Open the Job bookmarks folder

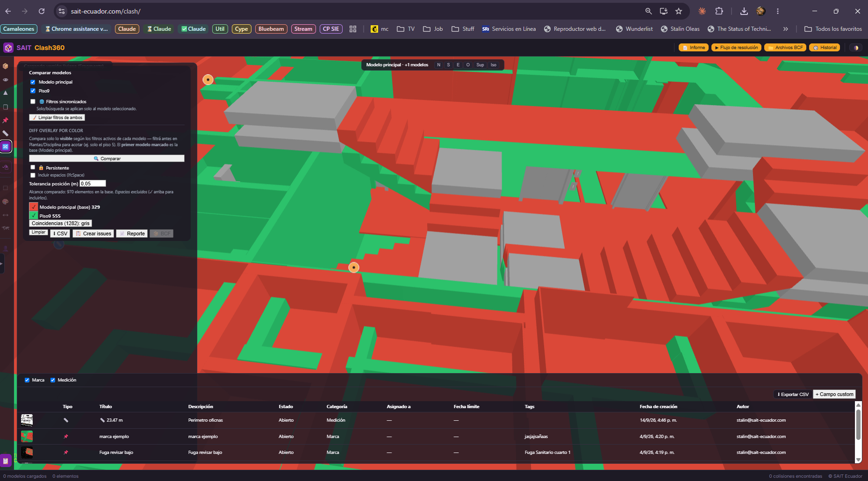click(433, 29)
